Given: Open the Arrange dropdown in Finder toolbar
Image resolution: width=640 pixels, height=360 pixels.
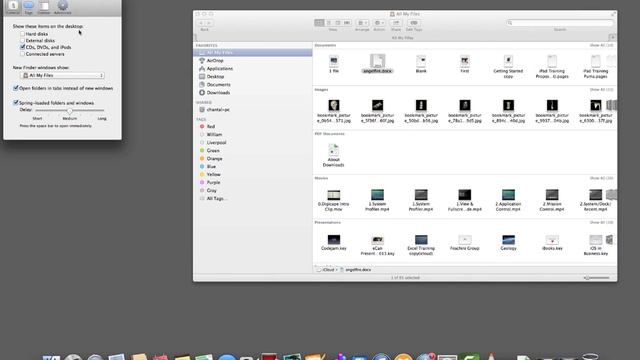Looking at the screenshot, I should pyautogui.click(x=362, y=23).
